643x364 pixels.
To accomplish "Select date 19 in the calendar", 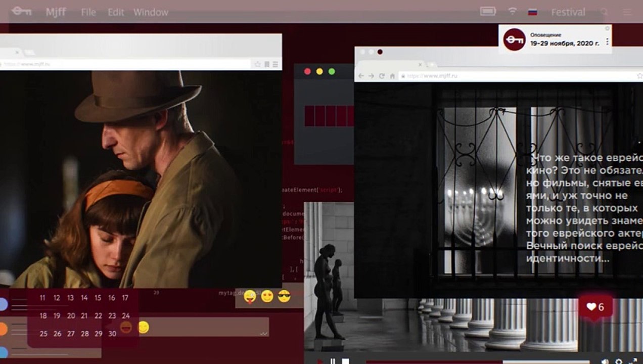I will (57, 316).
